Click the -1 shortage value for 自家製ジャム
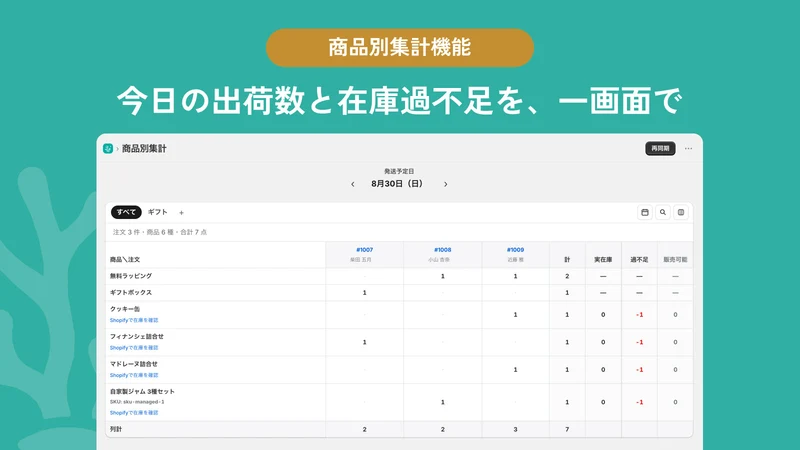 639,403
